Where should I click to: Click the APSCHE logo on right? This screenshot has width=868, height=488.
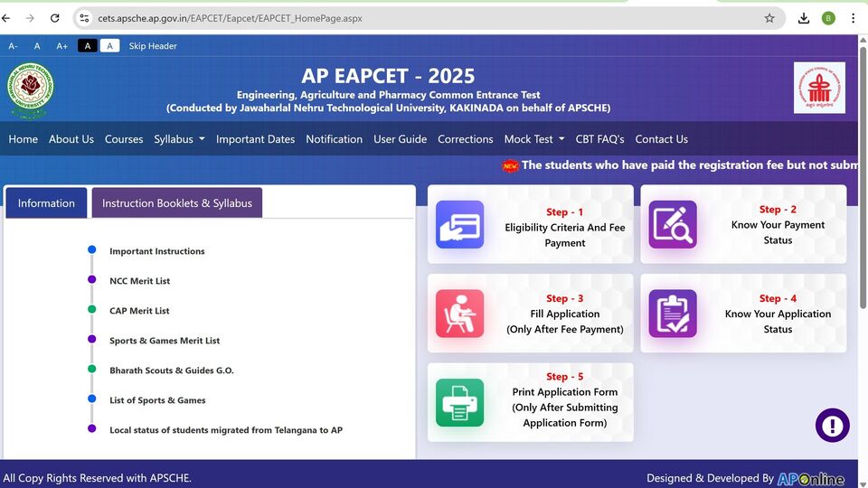(819, 88)
